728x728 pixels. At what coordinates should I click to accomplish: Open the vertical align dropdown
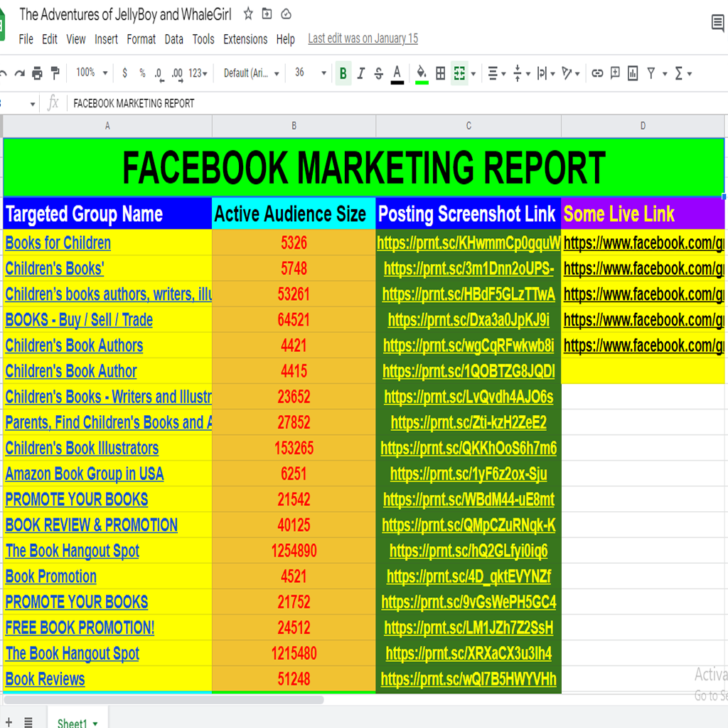tap(522, 73)
